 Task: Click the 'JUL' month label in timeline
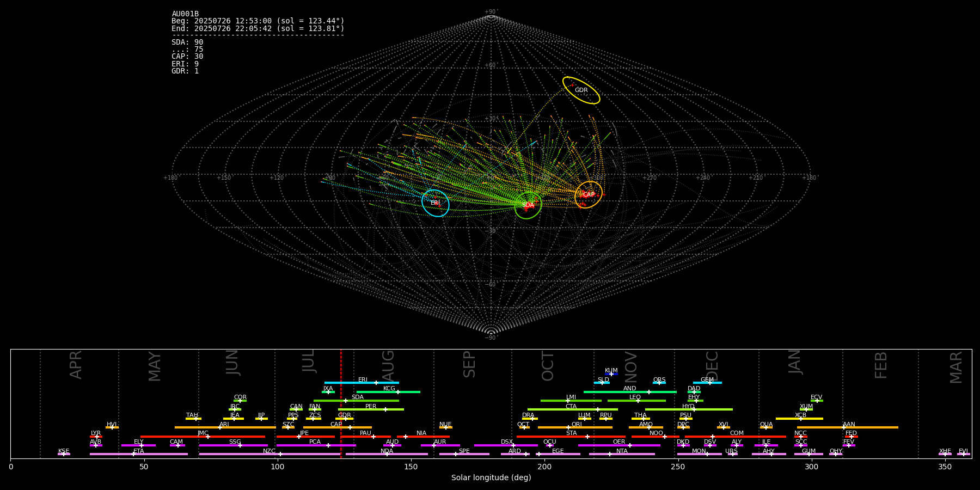309,360
